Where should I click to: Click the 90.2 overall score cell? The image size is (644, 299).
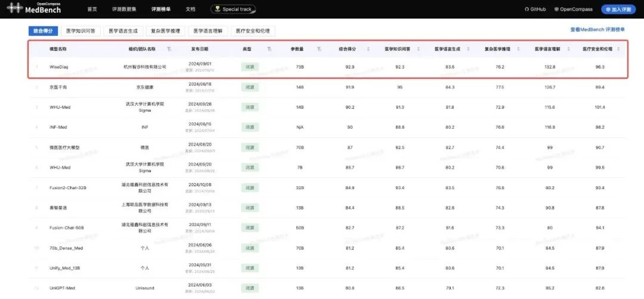pos(350,107)
